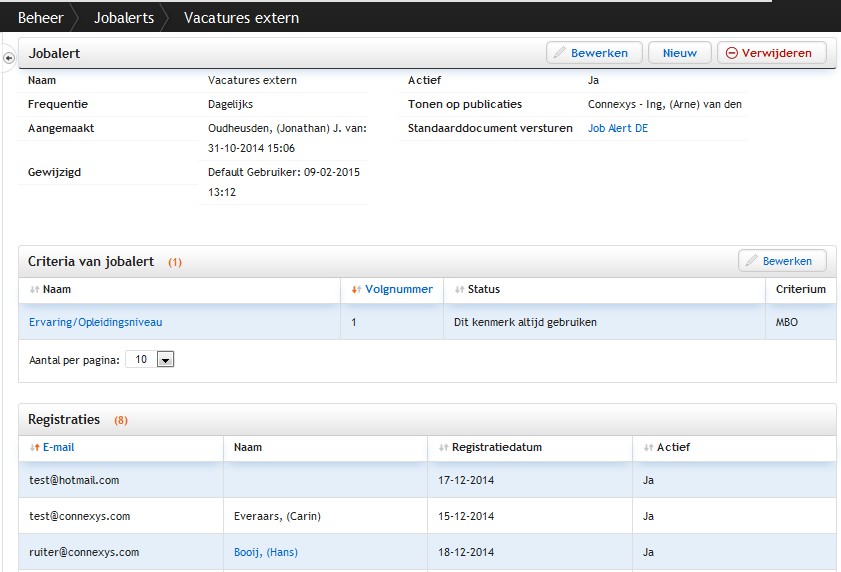This screenshot has height=572, width=841.
Task: Open Ervaring/Opleidingsniveau criterion link
Action: (x=95, y=322)
